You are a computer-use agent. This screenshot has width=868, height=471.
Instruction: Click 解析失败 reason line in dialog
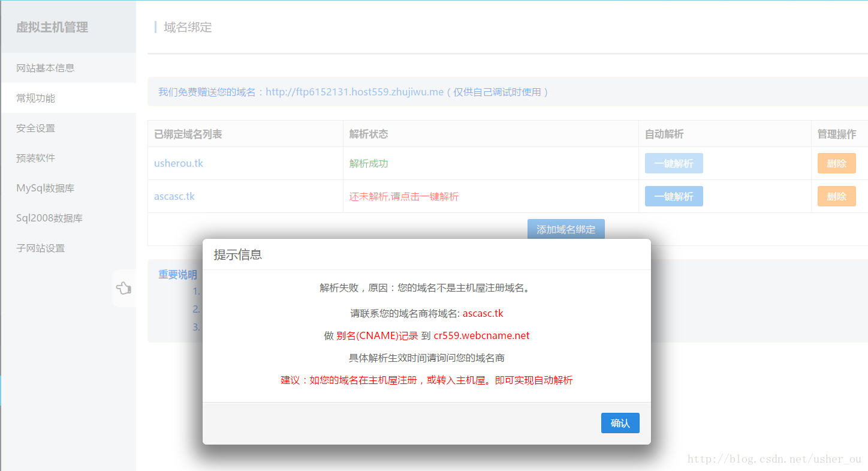click(426, 288)
